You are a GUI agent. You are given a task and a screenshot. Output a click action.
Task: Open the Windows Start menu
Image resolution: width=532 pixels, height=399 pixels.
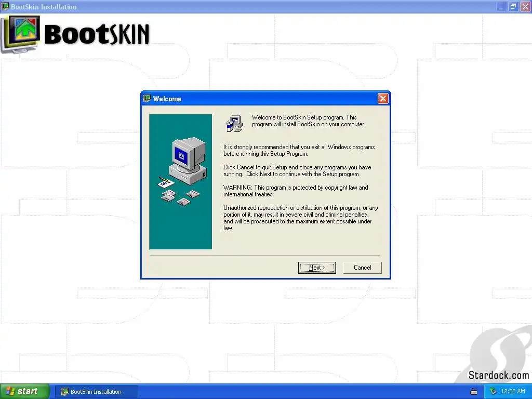[x=24, y=391]
